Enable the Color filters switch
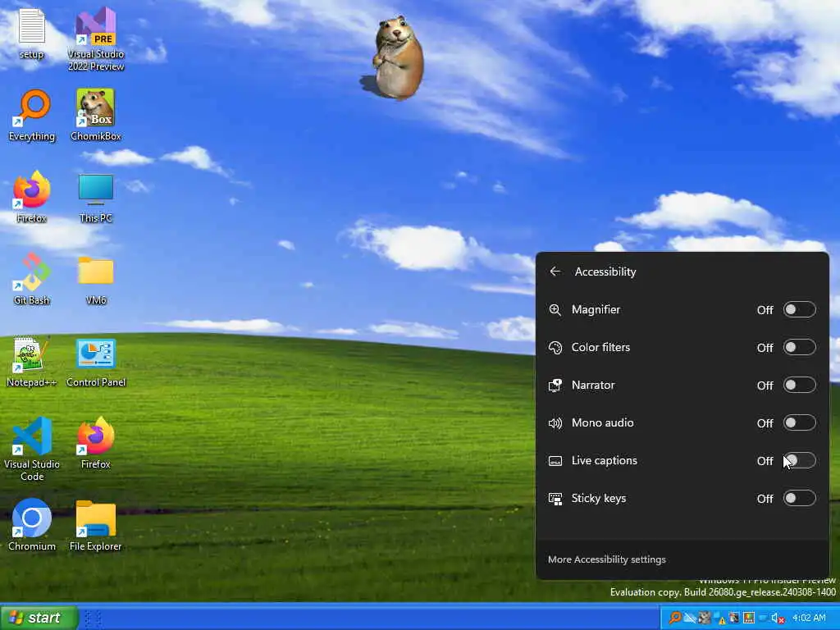The image size is (840, 630). tap(799, 347)
